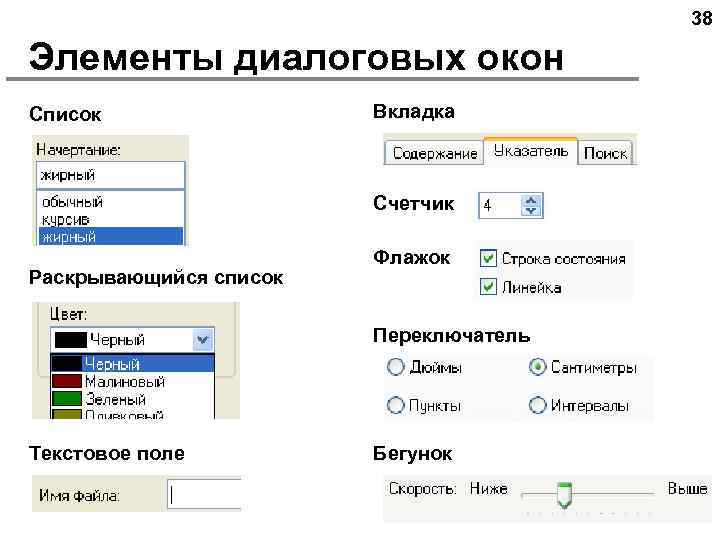Click the Выше label of speed slider

point(687,488)
